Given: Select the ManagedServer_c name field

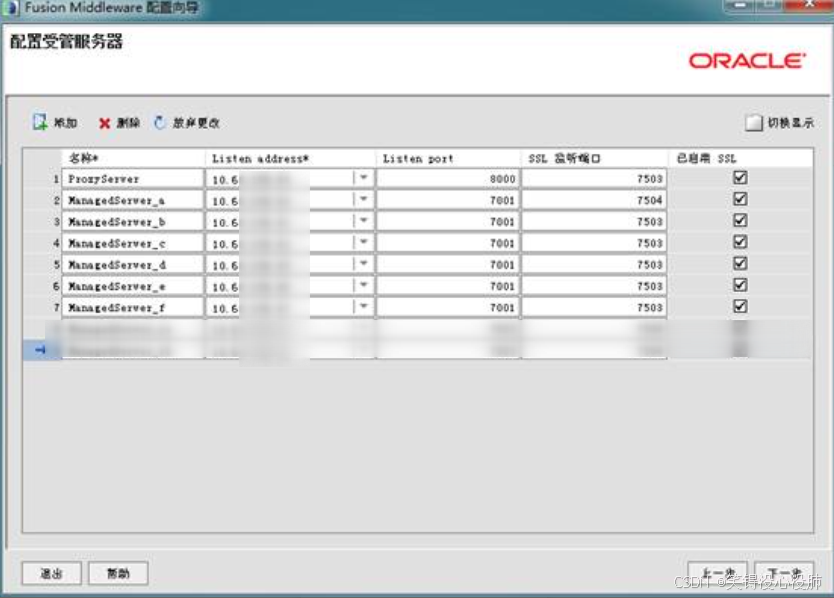Looking at the screenshot, I should (133, 243).
